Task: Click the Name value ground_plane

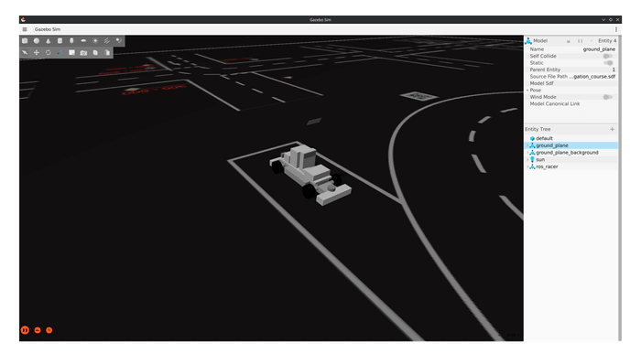Action: click(599, 49)
